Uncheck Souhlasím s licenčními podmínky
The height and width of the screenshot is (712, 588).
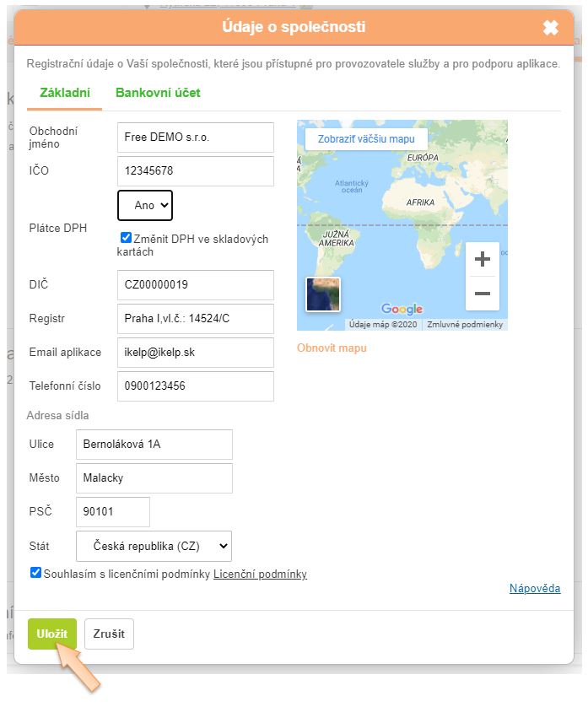click(35, 573)
